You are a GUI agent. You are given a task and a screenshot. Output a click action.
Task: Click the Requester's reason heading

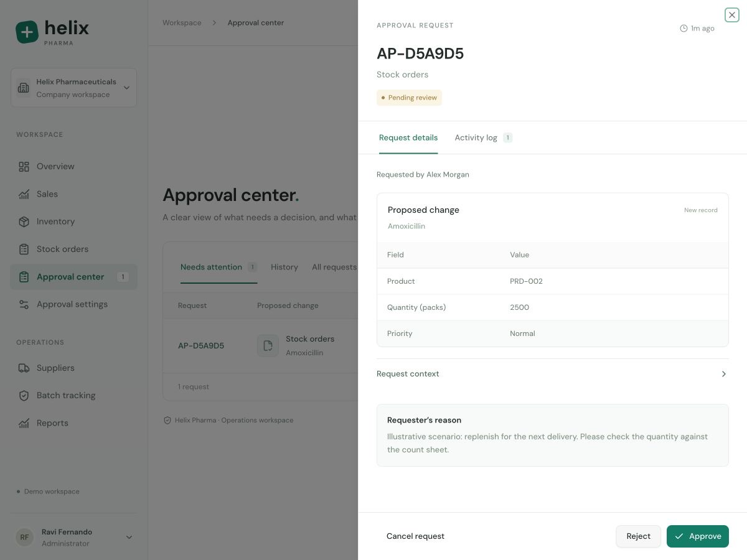[424, 421]
